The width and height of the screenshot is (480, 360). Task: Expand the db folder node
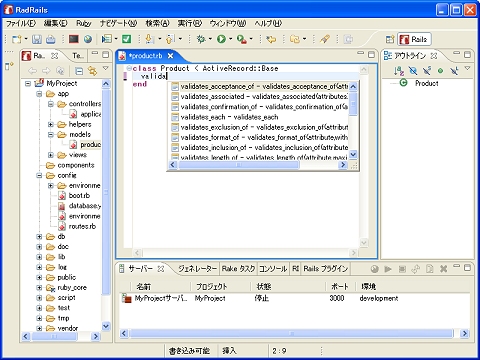click(x=39, y=237)
